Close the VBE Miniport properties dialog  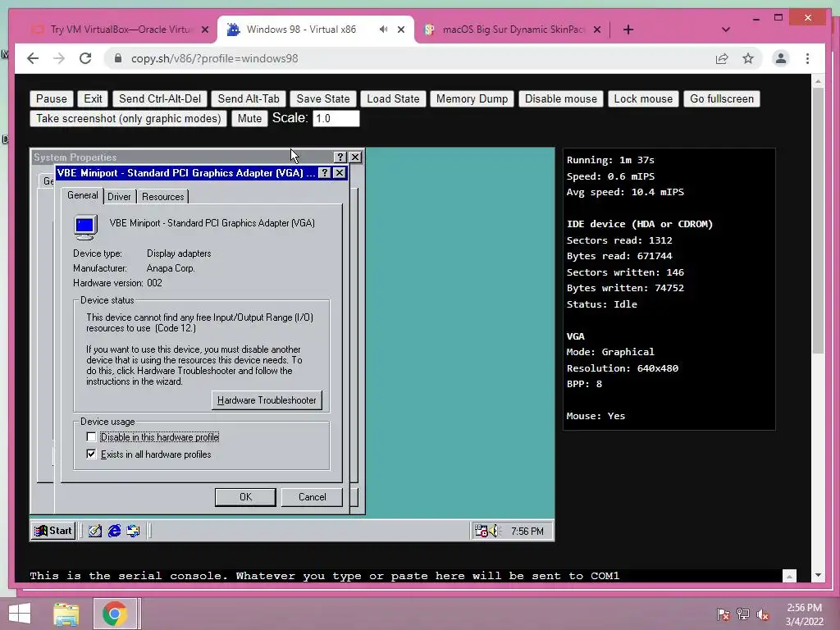339,172
